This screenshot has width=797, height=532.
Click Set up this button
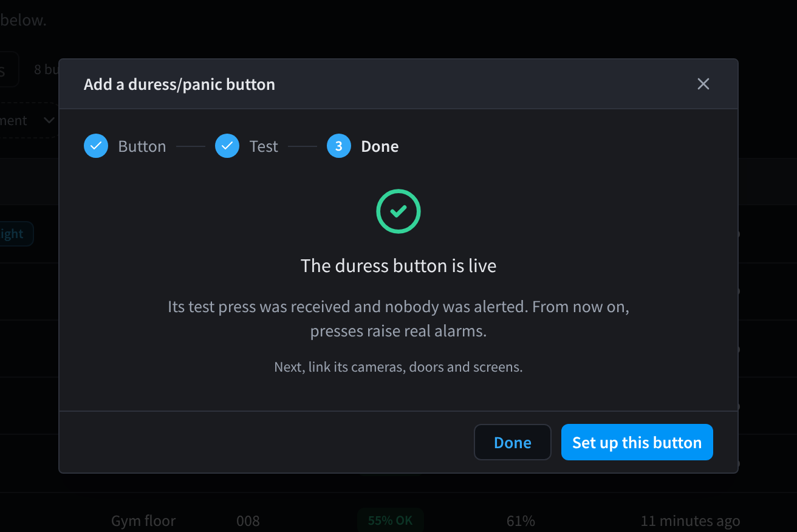pyautogui.click(x=637, y=442)
